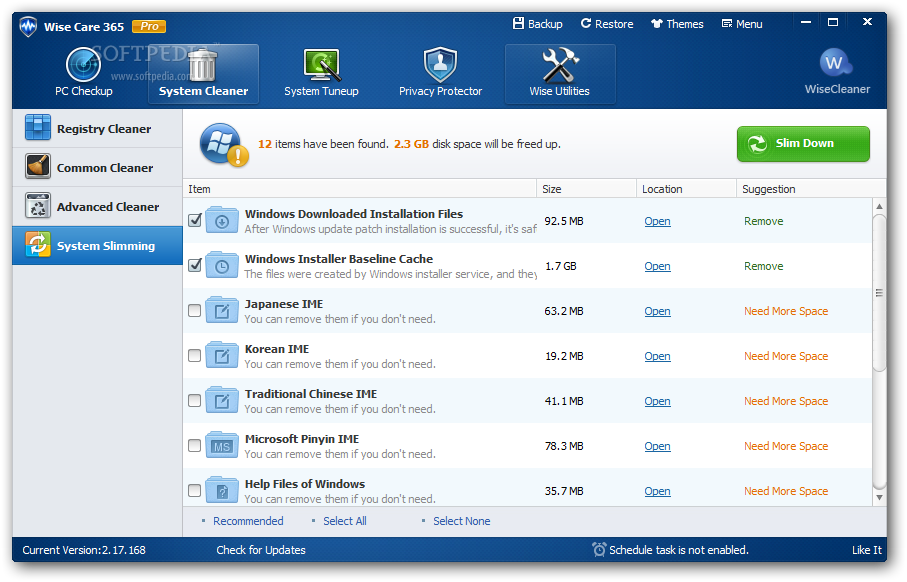Viewport: 907px width, 582px height.
Task: Uncheck Windows Downloaded Installation Files checkbox
Action: [195, 220]
